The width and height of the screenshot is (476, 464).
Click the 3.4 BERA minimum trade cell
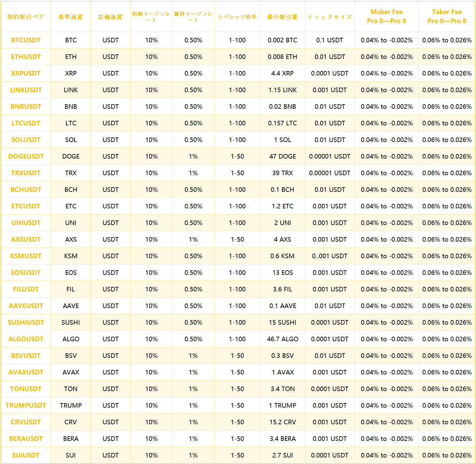[x=282, y=439]
